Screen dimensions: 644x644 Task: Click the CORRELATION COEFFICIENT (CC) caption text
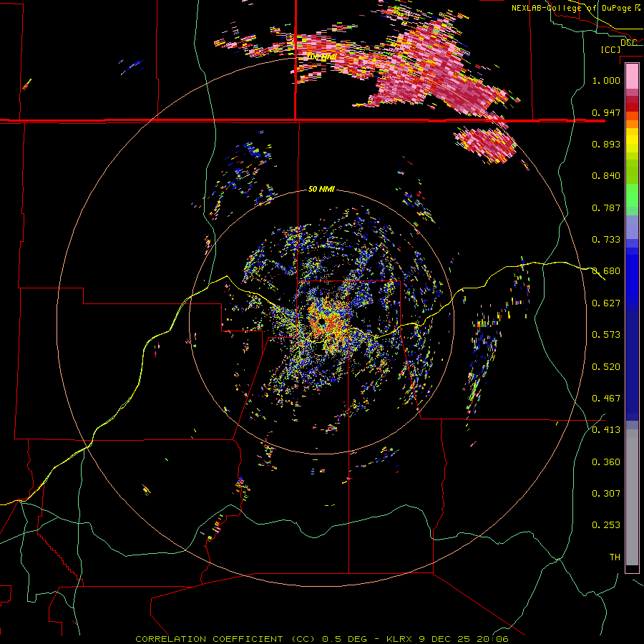click(x=225, y=639)
